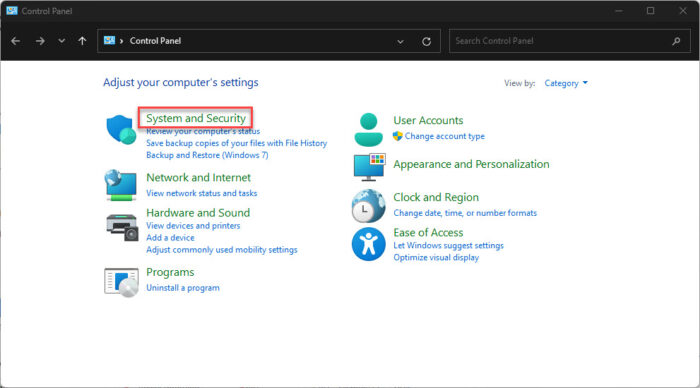The image size is (700, 388).
Task: Open the View by Category dropdown
Action: [x=566, y=83]
